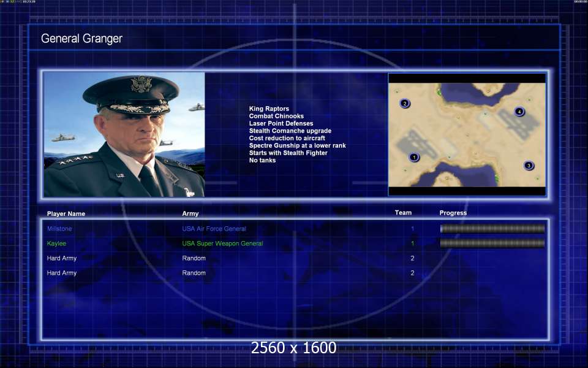This screenshot has width=588, height=368.
Task: Click the 'King Raptors' feature line
Action: click(x=269, y=109)
